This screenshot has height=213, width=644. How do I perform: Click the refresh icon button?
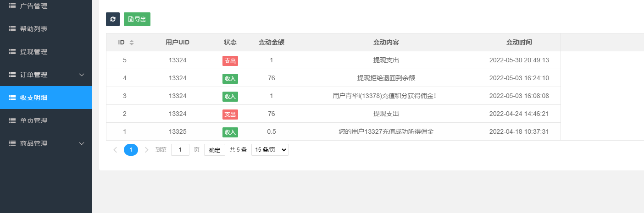[113, 19]
